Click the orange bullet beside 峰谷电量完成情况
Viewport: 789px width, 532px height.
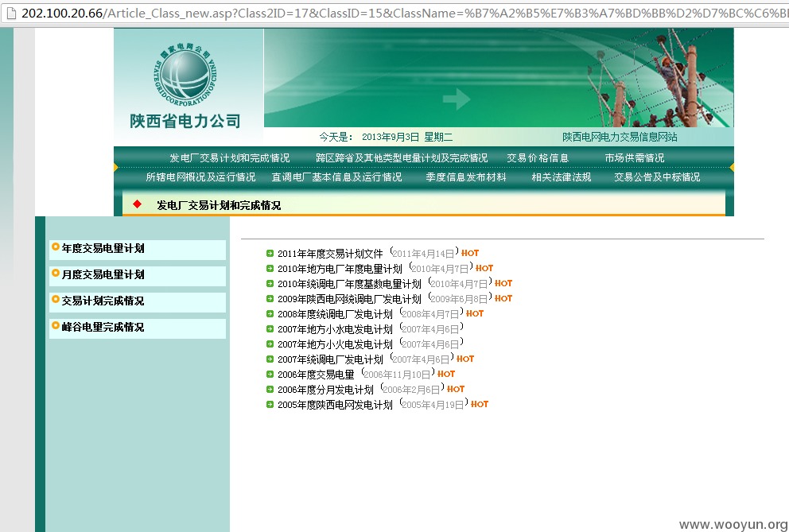tap(56, 325)
